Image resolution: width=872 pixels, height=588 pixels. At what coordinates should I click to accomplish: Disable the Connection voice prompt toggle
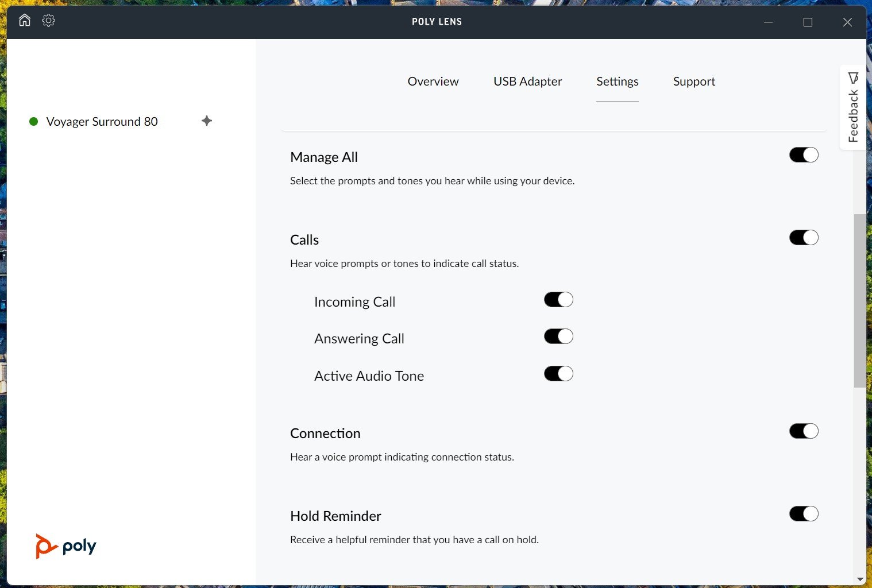pyautogui.click(x=803, y=431)
